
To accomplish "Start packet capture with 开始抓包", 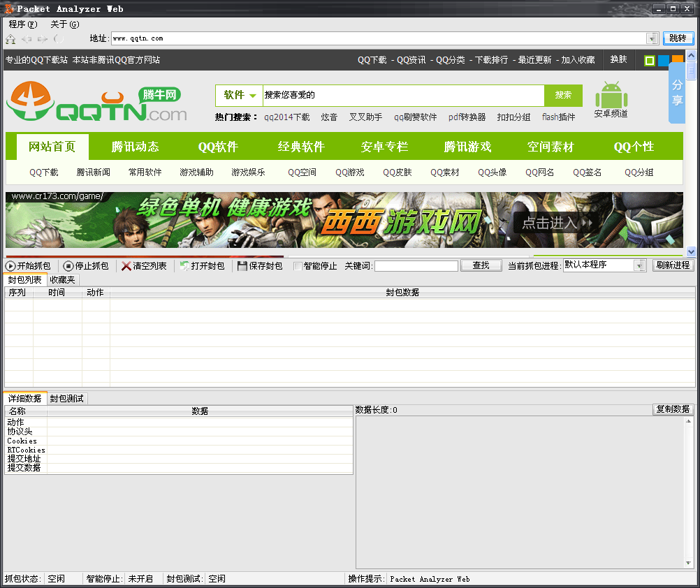I will point(28,266).
